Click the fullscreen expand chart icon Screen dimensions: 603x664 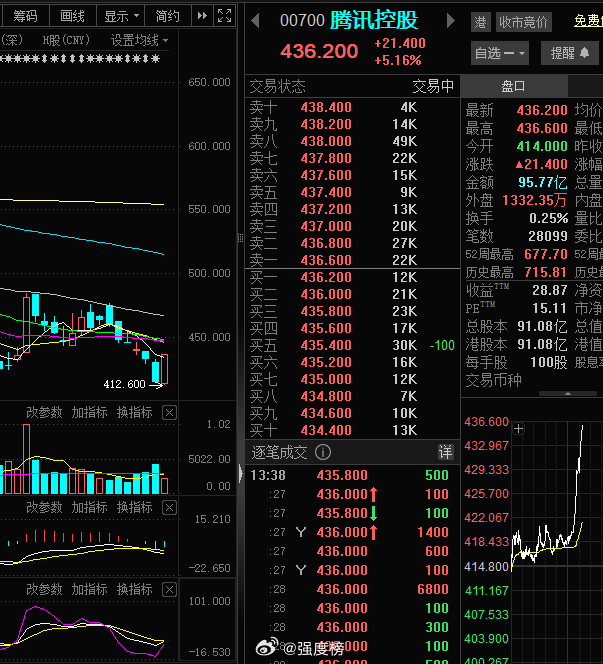[224, 16]
